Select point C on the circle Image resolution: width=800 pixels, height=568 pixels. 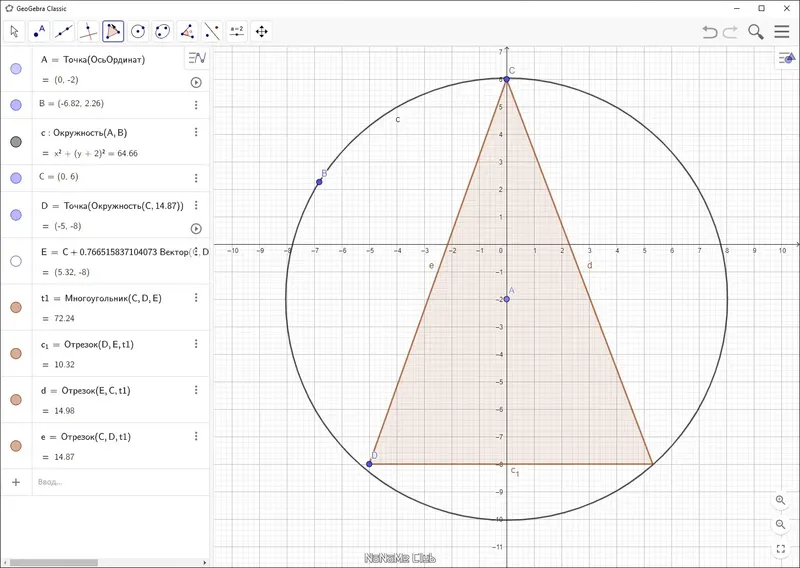click(506, 79)
